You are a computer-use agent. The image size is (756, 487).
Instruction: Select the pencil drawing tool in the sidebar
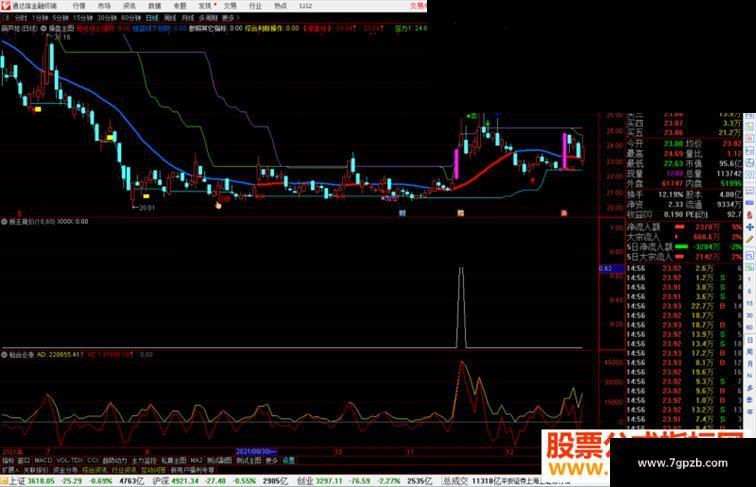click(x=750, y=239)
